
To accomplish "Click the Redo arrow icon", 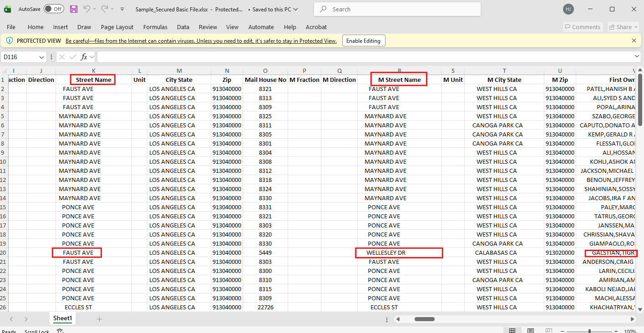I will [104, 9].
